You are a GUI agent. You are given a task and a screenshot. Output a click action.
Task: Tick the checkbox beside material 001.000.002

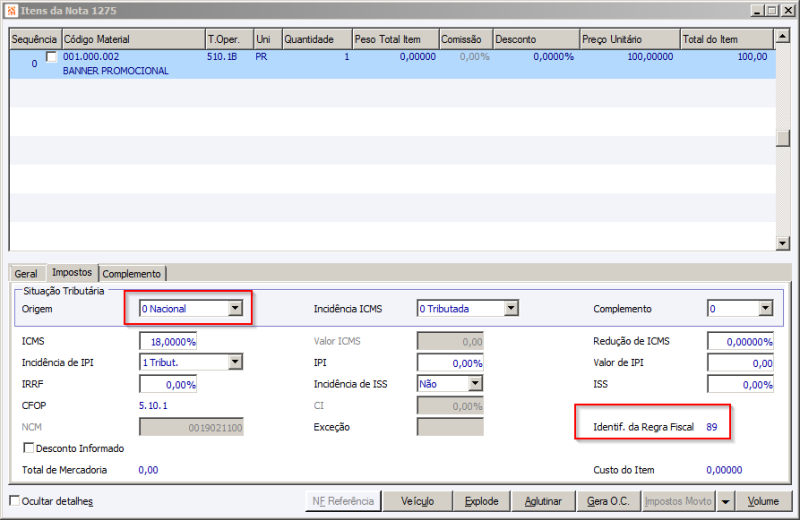pyautogui.click(x=51, y=57)
